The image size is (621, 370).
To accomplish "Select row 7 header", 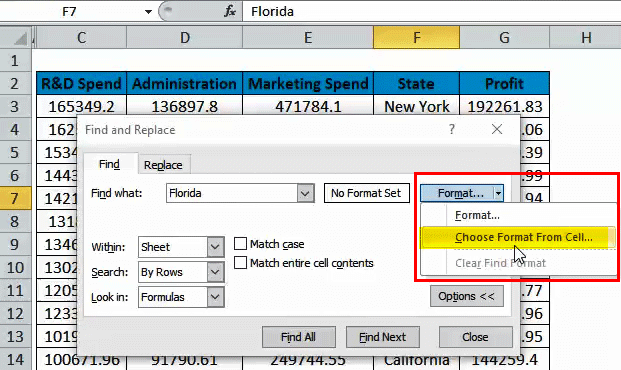I will [15, 198].
